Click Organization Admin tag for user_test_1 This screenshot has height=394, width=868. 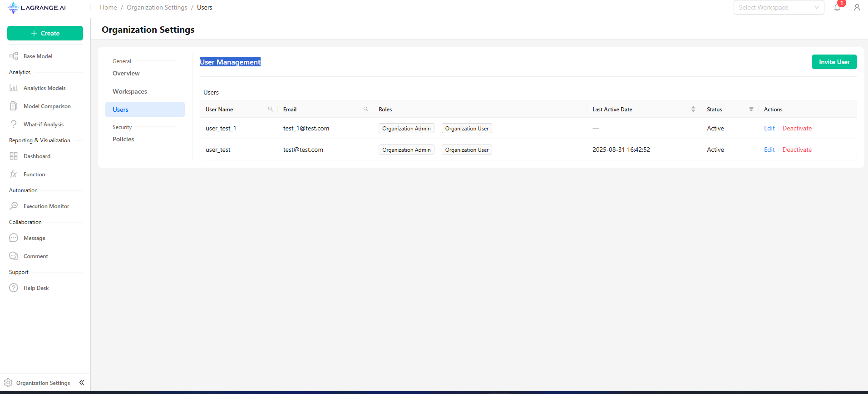[406, 128]
